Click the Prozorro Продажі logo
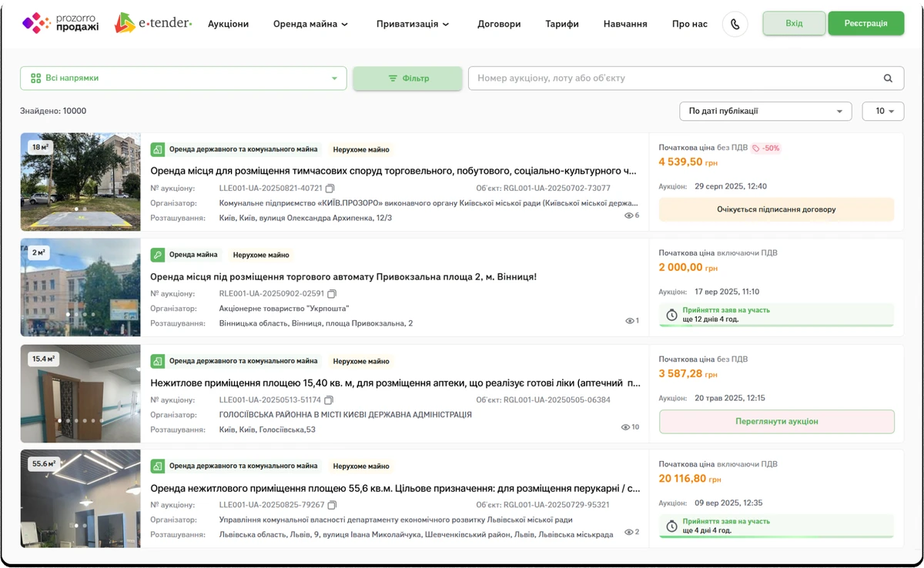This screenshot has height=568, width=924. coord(61,23)
